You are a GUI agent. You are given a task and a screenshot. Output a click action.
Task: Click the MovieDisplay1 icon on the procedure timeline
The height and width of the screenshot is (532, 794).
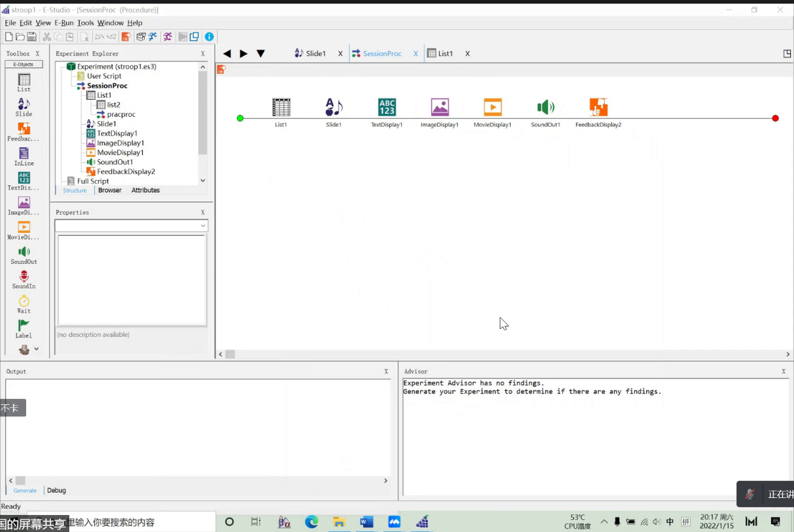(492, 108)
